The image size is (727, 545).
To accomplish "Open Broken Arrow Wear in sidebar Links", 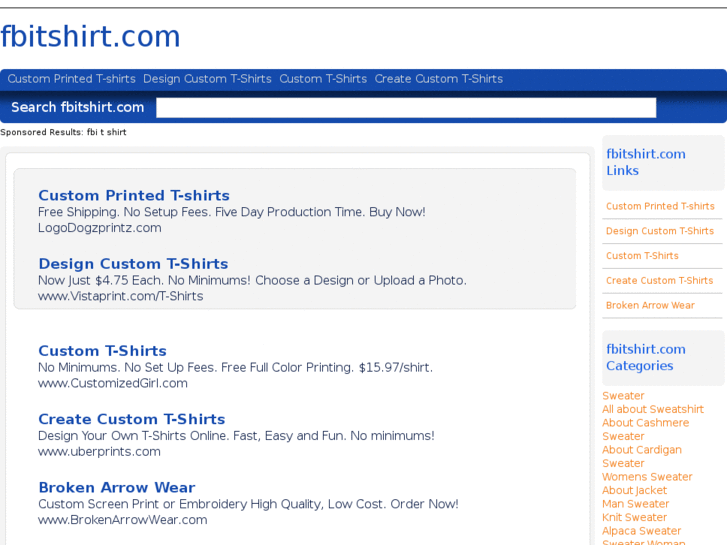I will [x=650, y=305].
